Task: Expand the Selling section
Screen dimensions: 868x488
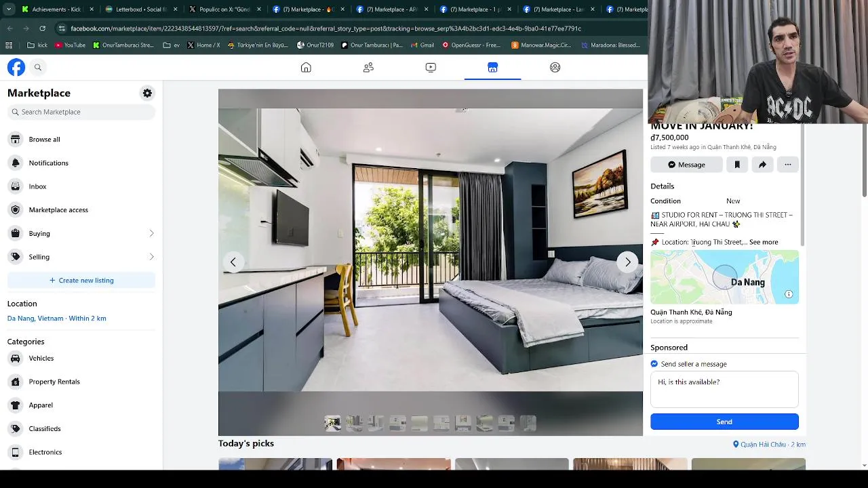Action: pos(81,257)
